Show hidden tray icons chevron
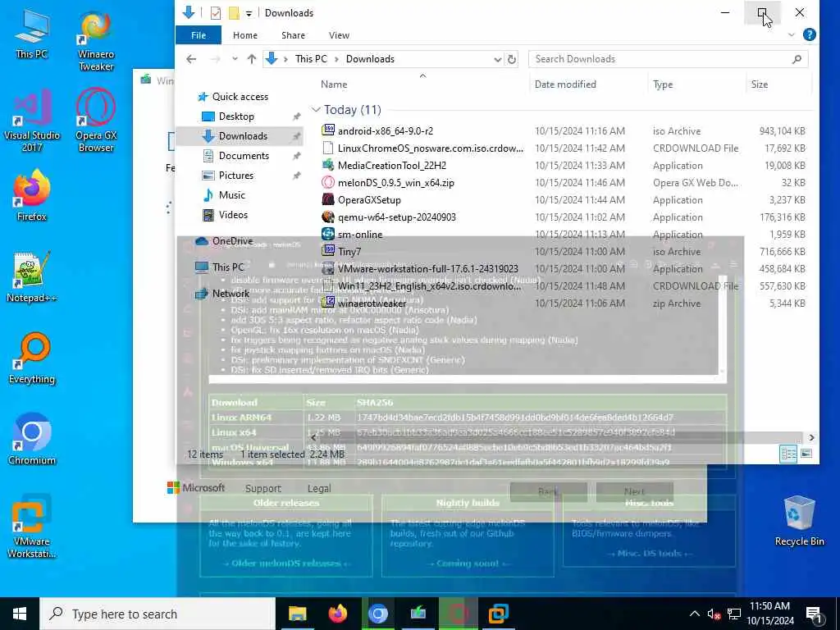 click(694, 614)
